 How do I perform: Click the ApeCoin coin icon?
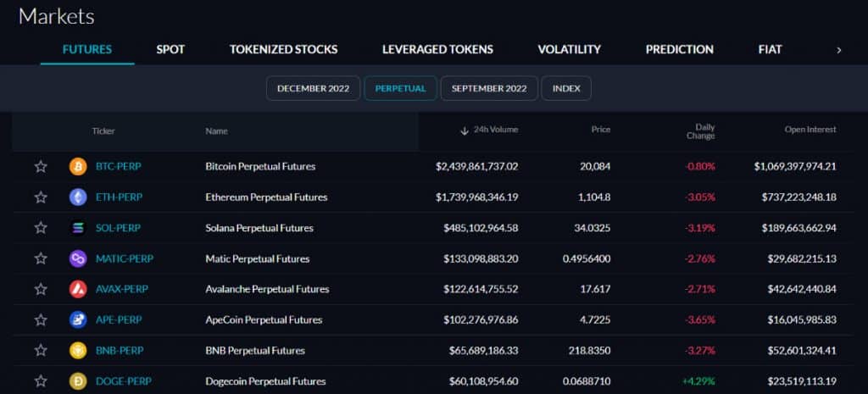[x=78, y=319]
